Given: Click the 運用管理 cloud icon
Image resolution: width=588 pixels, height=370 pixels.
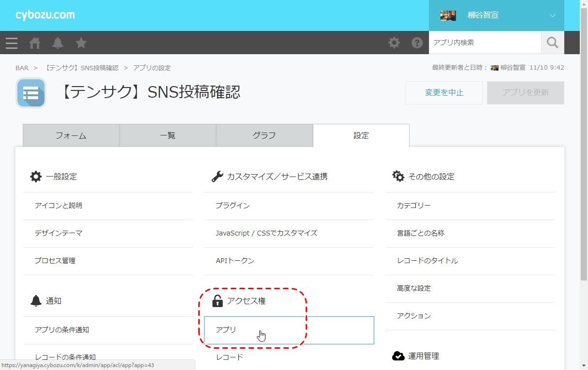Looking at the screenshot, I should coord(398,356).
